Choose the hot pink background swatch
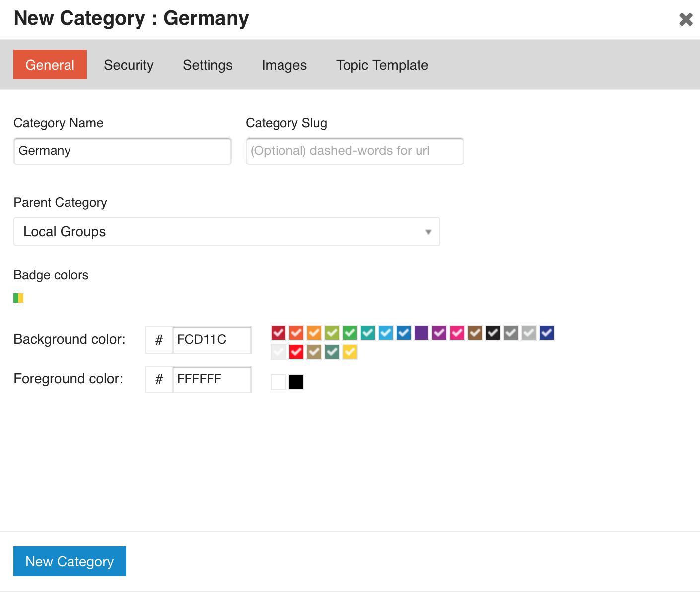Viewport: 700px width, 592px height. (x=457, y=333)
